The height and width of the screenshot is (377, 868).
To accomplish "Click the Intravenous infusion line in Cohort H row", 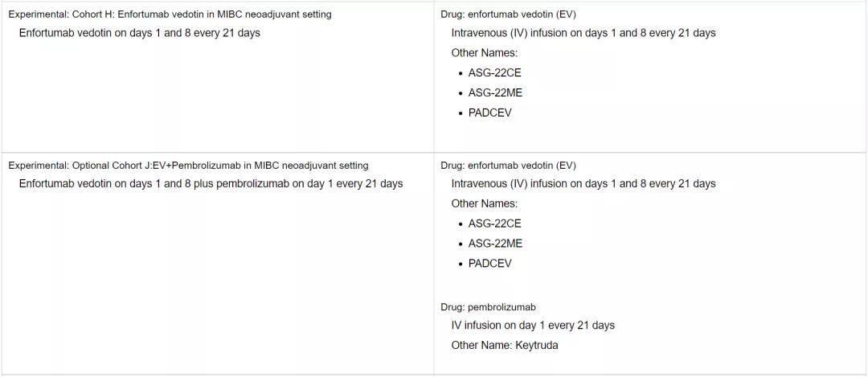I will (x=583, y=33).
